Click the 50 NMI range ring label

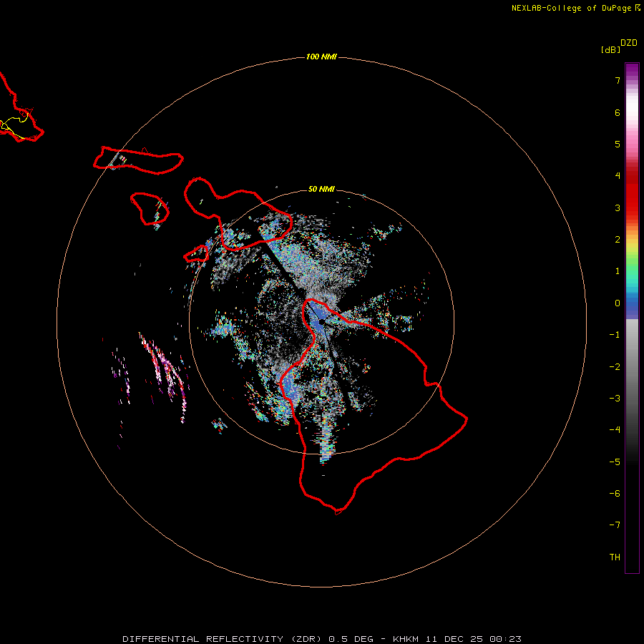pyautogui.click(x=321, y=189)
